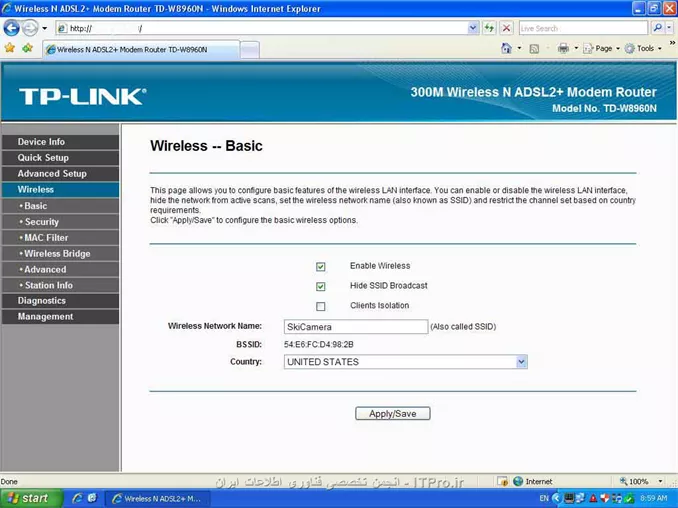Open Device Info in sidebar
Viewport: 678px width, 508px height.
click(x=60, y=142)
